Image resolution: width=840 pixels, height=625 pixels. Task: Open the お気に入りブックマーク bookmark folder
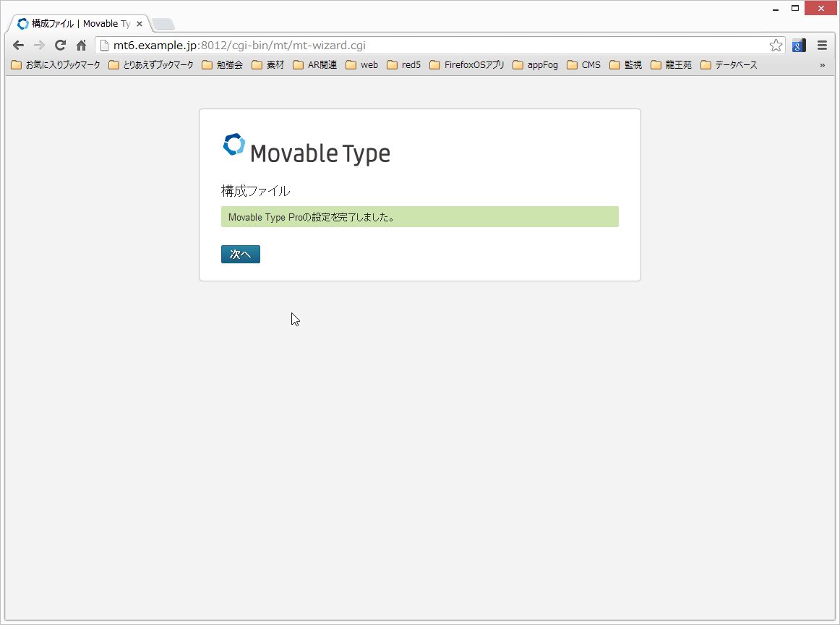pos(56,65)
